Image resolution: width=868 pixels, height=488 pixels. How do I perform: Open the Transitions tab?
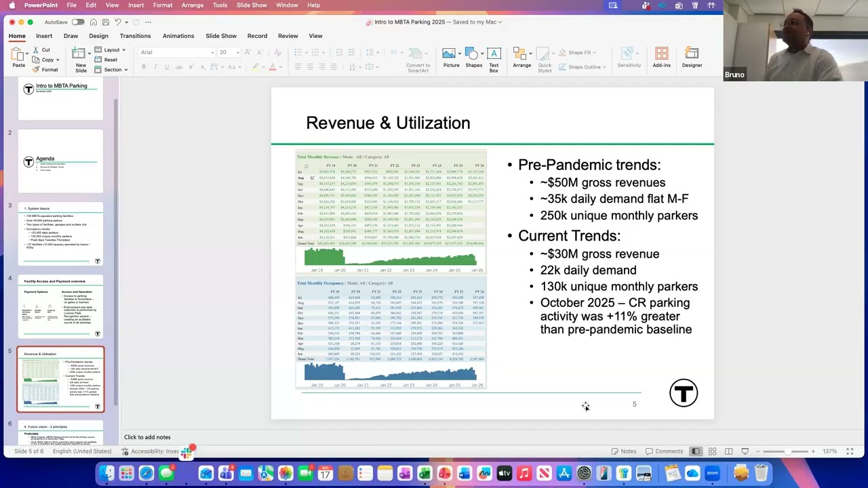point(135,36)
